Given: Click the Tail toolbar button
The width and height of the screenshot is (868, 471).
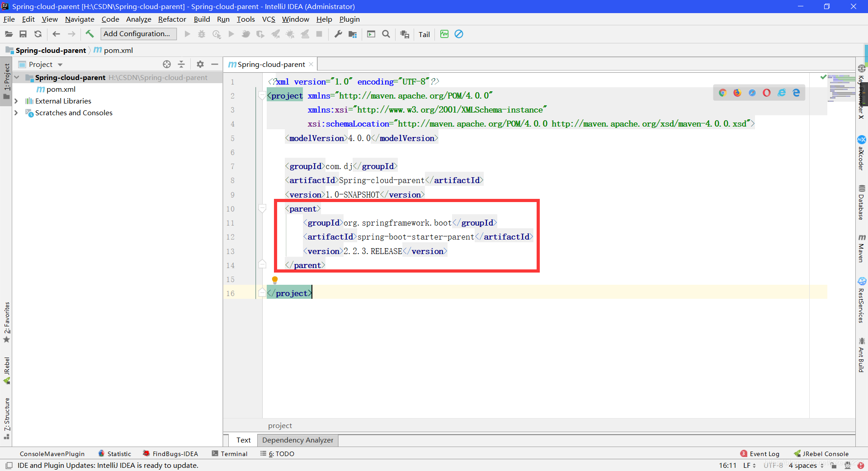Looking at the screenshot, I should (x=424, y=34).
